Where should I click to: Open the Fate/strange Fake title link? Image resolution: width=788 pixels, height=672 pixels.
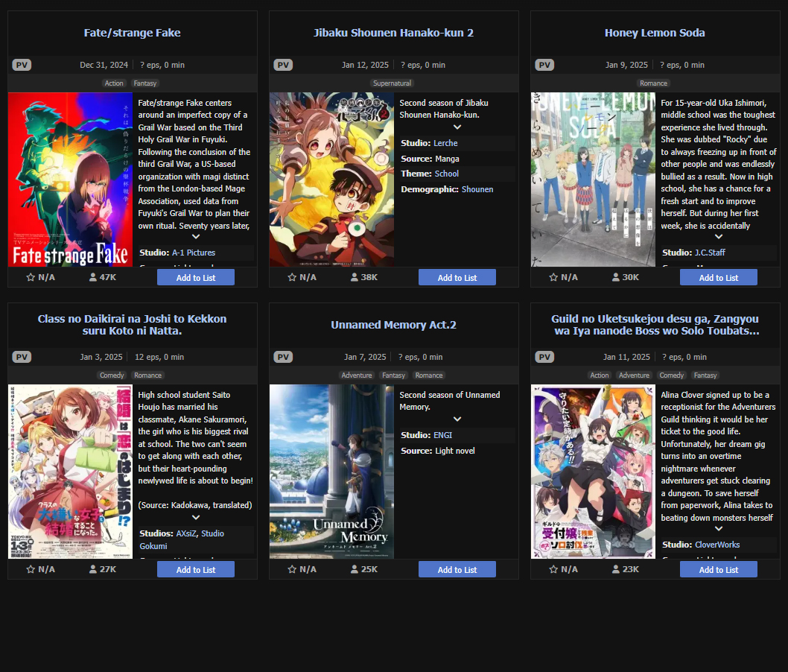pos(132,33)
